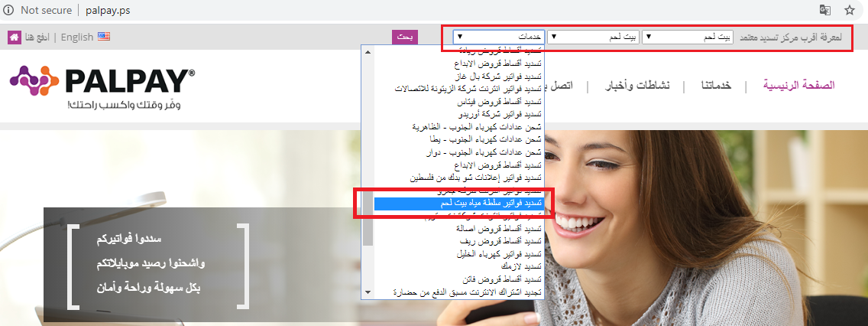
Task: Select تسديد أقساط قروض فاتن
Action: [x=459, y=279]
